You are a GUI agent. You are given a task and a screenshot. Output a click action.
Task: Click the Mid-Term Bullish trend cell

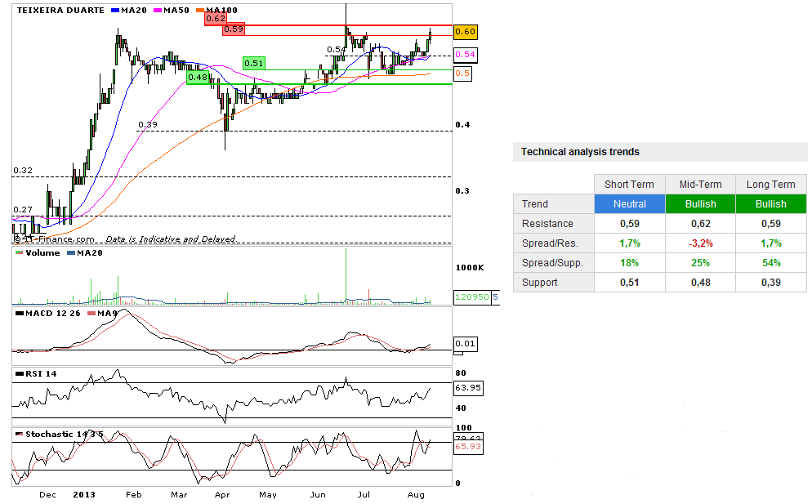[x=700, y=204]
